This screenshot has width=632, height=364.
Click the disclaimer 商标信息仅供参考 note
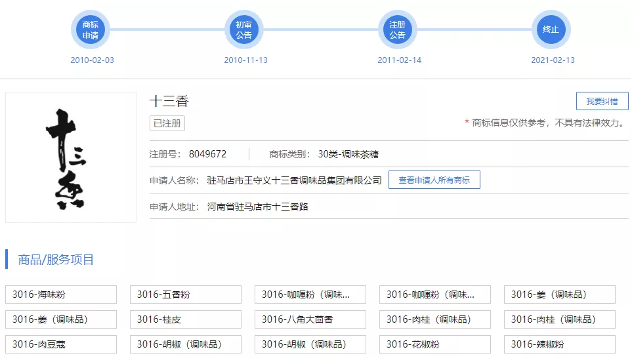[546, 123]
